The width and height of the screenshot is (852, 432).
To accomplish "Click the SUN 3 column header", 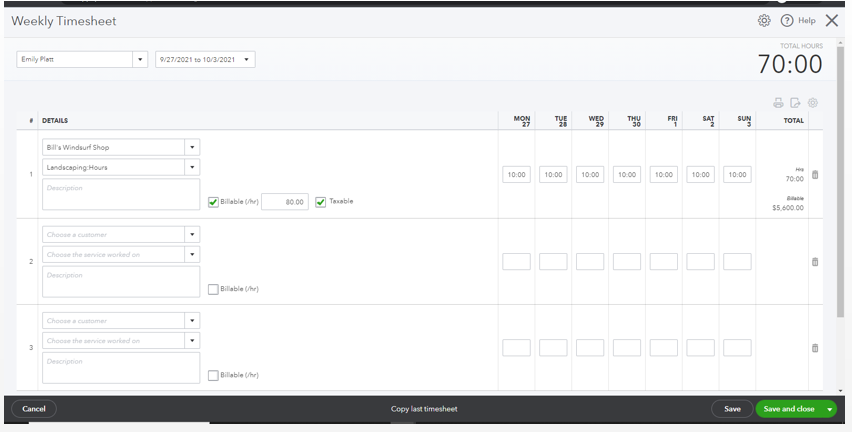I will (744, 121).
